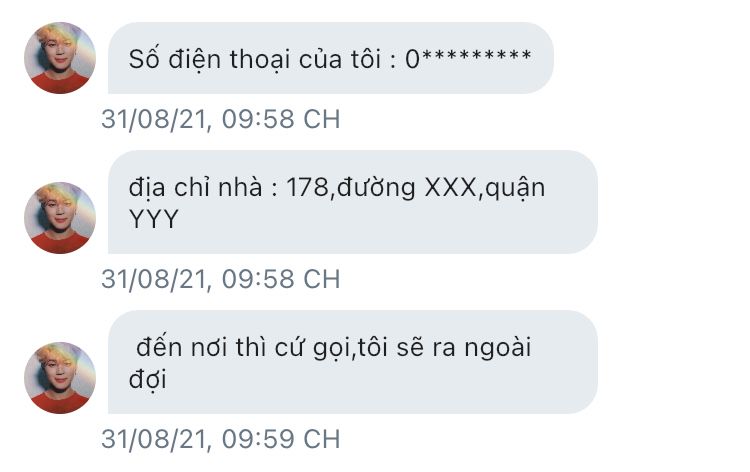Select the 'địa chỉ nhà' message bubble
Viewport: 750px width, 472px height.
(353, 202)
